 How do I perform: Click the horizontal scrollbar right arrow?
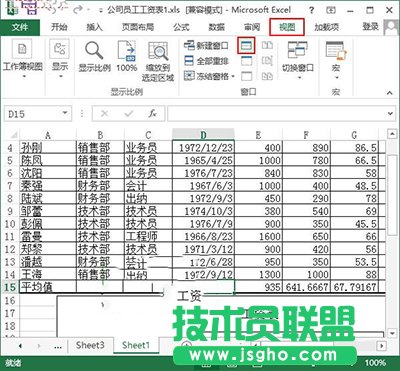click(x=382, y=346)
